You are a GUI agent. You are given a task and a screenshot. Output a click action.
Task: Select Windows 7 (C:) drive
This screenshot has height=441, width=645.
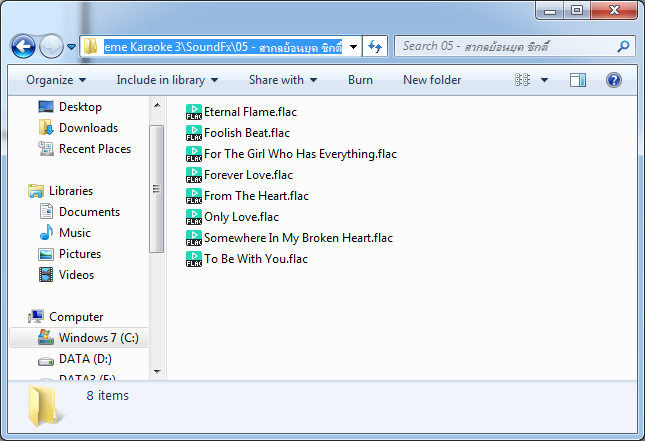(98, 338)
